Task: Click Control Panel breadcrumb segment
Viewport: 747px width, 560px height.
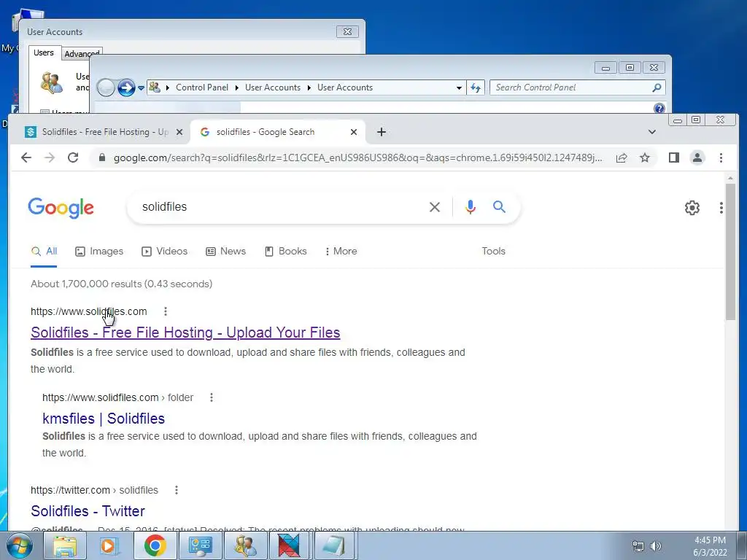Action: (x=201, y=87)
